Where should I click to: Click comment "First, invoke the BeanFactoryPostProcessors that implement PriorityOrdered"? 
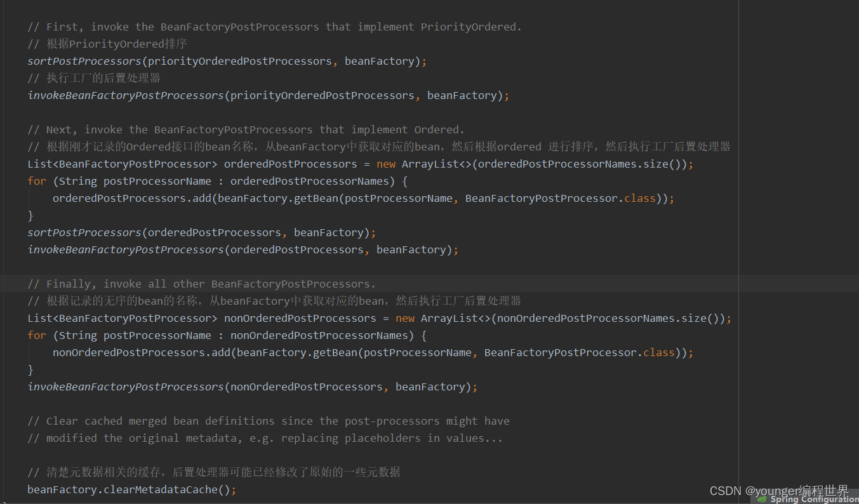[x=275, y=27]
